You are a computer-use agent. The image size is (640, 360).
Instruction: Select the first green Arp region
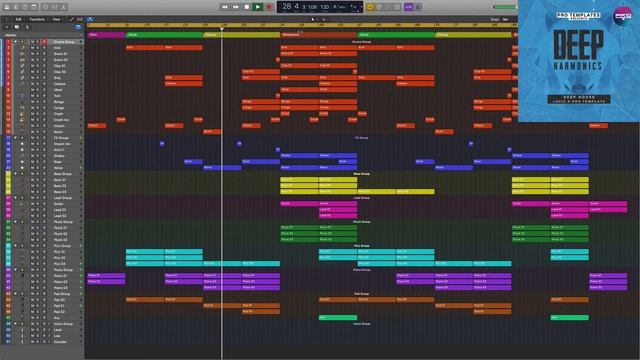pos(338,318)
